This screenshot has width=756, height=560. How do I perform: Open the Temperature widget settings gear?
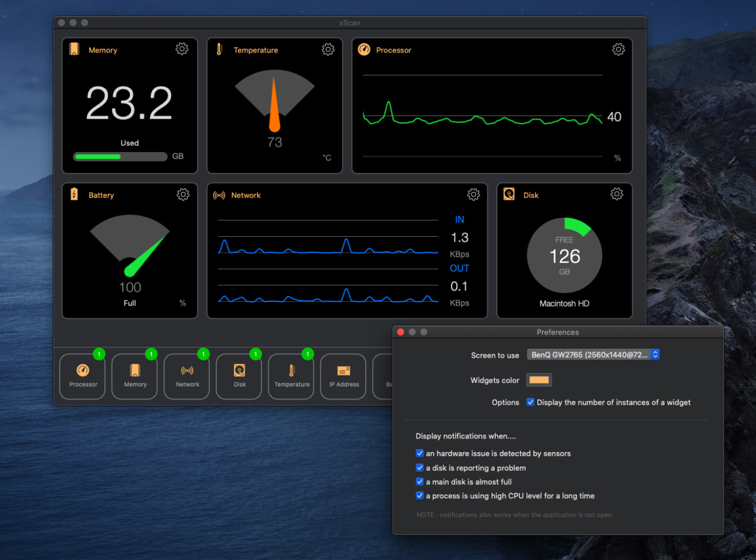tap(328, 49)
